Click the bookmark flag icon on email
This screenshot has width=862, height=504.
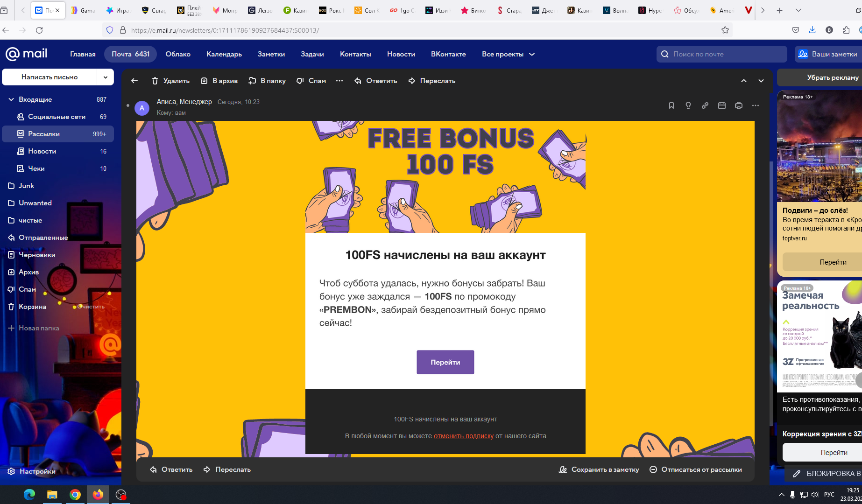click(x=671, y=105)
